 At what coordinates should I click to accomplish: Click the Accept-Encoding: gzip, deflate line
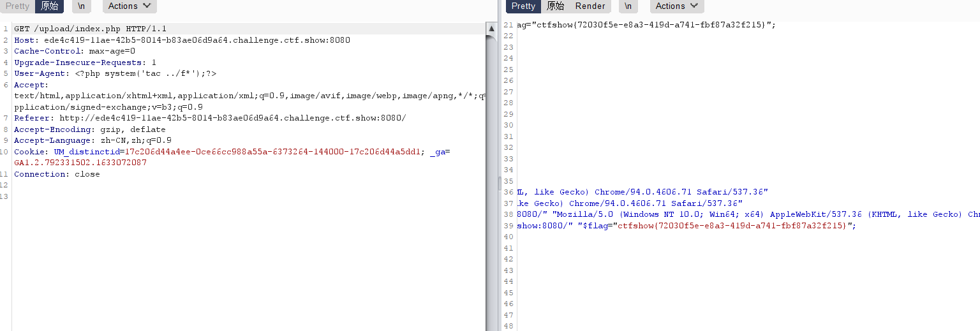tap(89, 129)
